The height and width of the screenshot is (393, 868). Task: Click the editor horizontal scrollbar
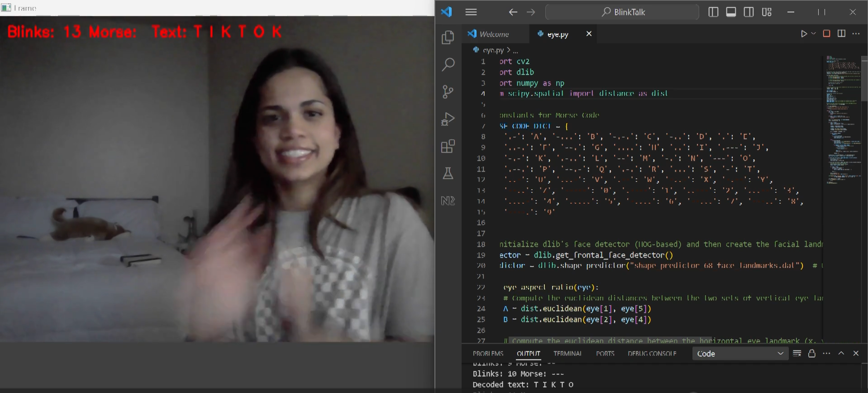point(610,340)
